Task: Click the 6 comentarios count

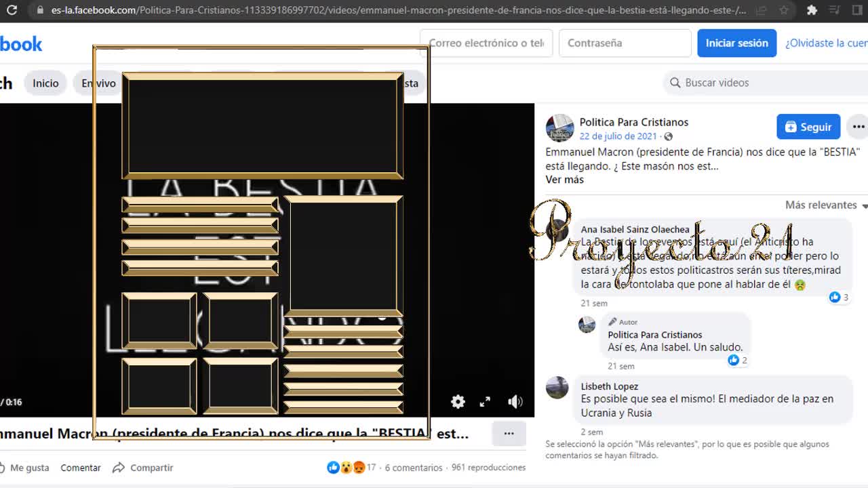Action: point(414,468)
